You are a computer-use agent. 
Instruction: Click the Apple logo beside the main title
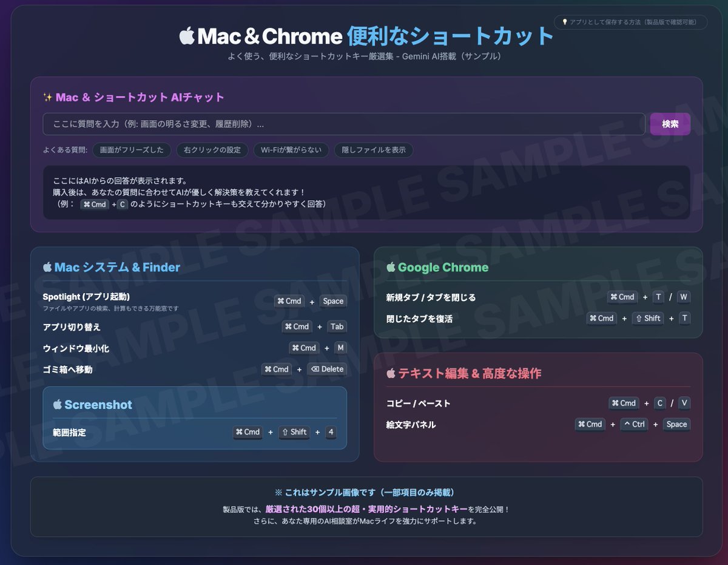[x=186, y=36]
